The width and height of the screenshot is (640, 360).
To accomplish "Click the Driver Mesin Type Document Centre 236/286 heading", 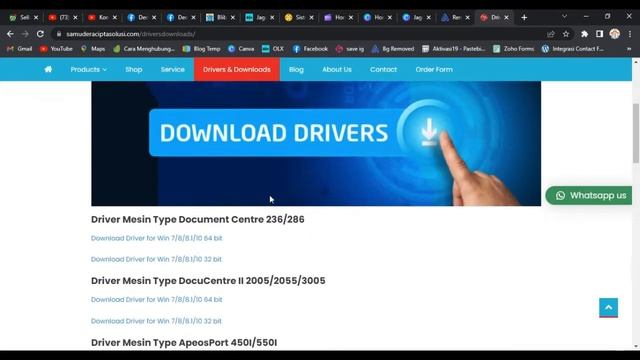I will click(x=198, y=220).
